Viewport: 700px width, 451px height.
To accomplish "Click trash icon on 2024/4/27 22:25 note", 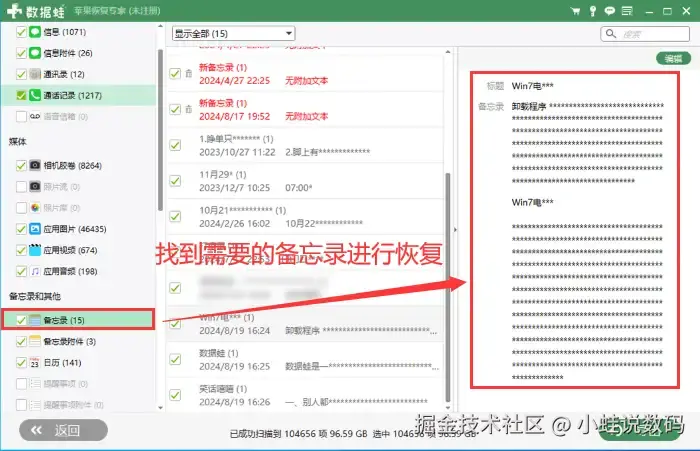I will point(189,74).
